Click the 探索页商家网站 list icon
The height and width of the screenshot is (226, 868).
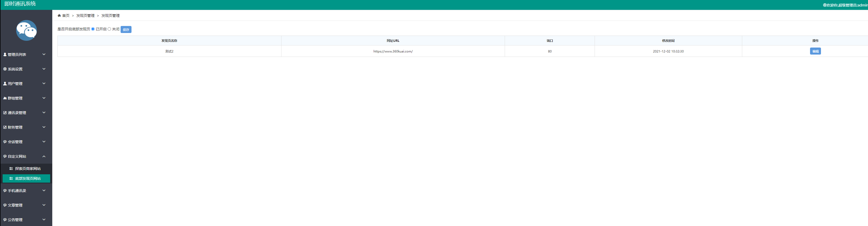pyautogui.click(x=11, y=169)
